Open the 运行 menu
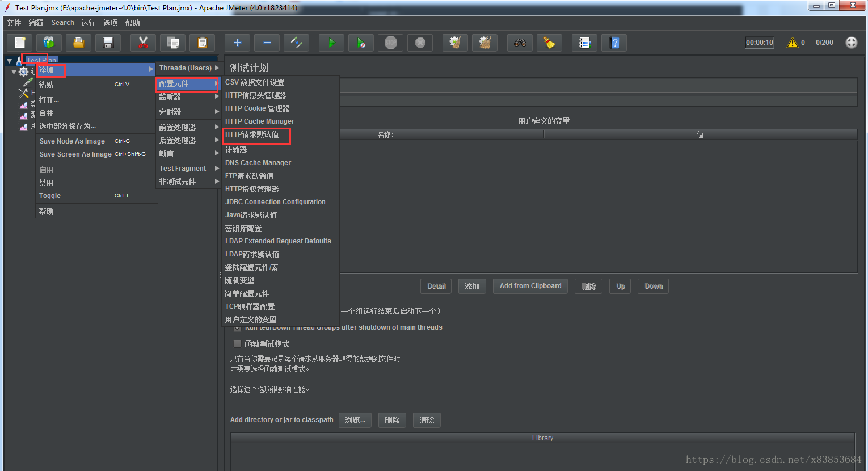868x471 pixels. [88, 23]
